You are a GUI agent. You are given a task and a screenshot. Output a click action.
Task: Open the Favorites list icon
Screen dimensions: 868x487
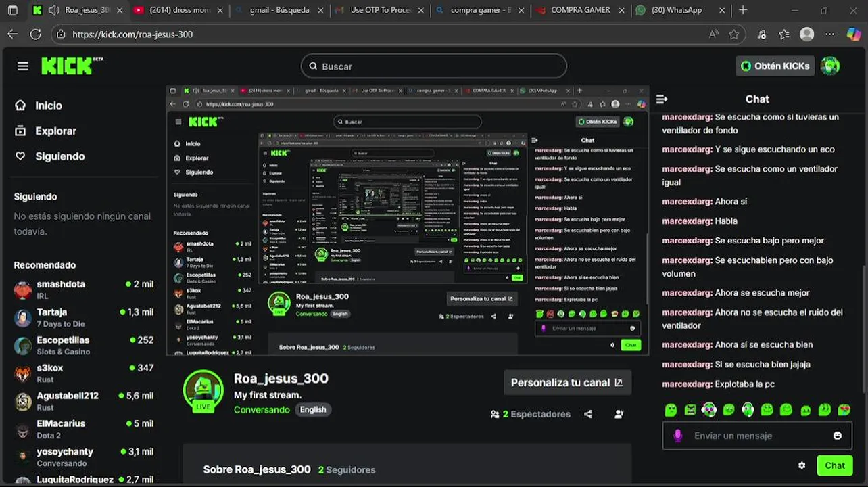784,34
